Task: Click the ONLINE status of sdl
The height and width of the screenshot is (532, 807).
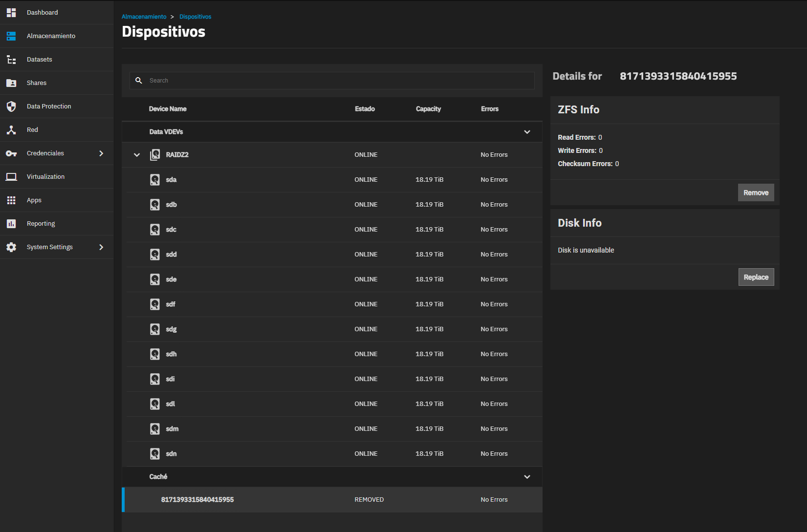Action: 366,404
